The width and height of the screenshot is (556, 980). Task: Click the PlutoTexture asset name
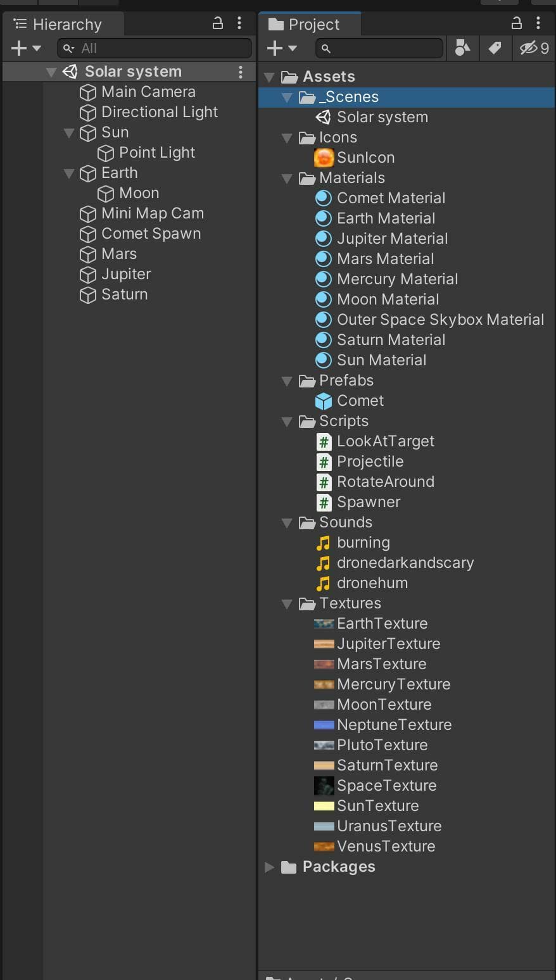pos(382,745)
